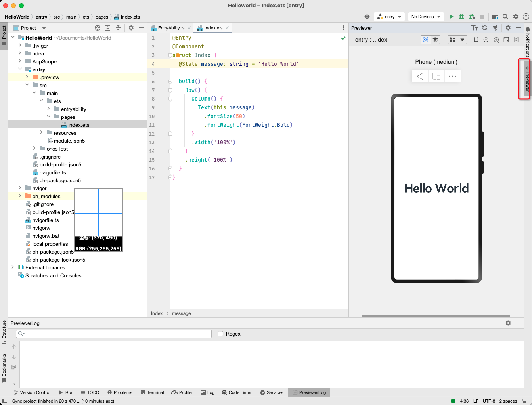Attach debugger to process icon
The image size is (532, 405).
pyautogui.click(x=472, y=17)
